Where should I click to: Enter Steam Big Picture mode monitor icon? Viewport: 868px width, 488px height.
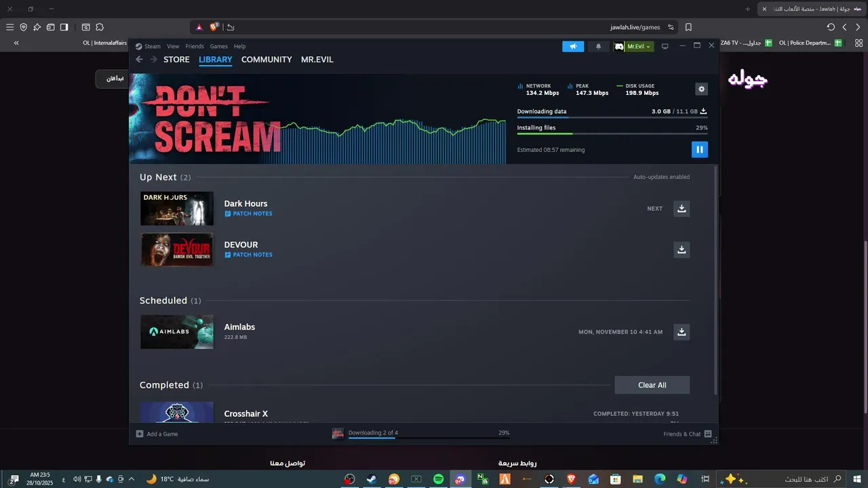point(665,46)
